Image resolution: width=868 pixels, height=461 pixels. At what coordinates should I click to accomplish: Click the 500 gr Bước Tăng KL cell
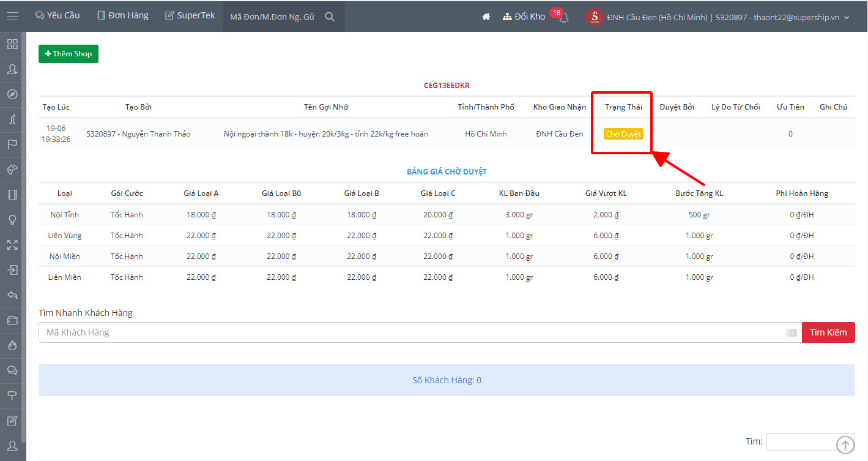pos(699,215)
